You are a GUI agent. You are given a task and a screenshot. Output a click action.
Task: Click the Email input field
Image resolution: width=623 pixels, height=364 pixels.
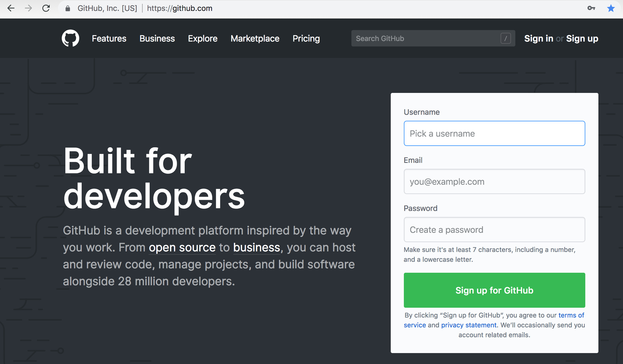click(494, 181)
